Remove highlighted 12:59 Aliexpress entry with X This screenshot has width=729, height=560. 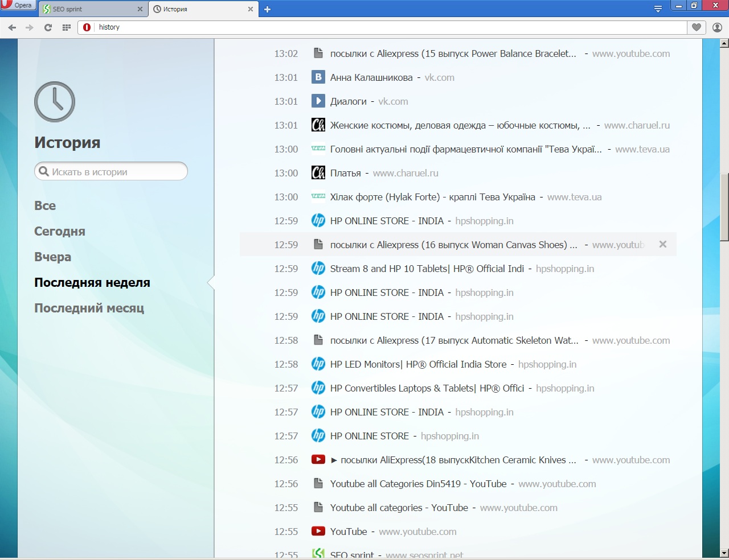click(662, 244)
